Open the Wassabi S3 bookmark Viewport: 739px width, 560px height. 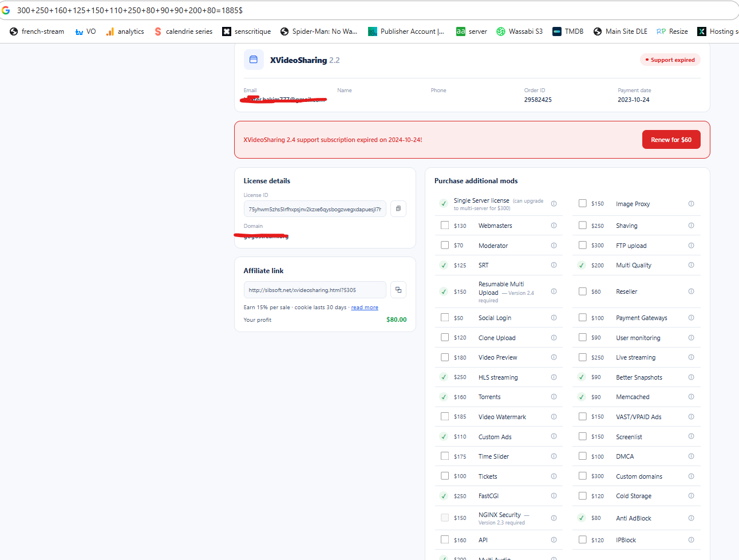click(519, 31)
